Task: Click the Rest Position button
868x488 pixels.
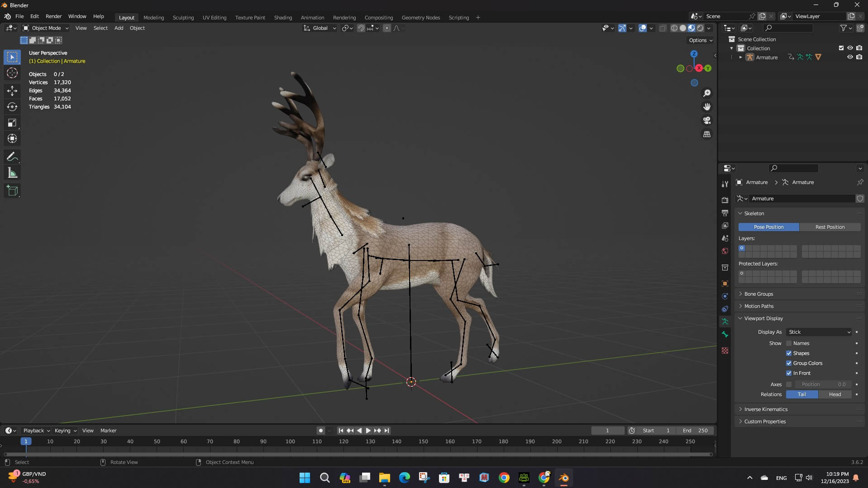Action: pyautogui.click(x=830, y=227)
